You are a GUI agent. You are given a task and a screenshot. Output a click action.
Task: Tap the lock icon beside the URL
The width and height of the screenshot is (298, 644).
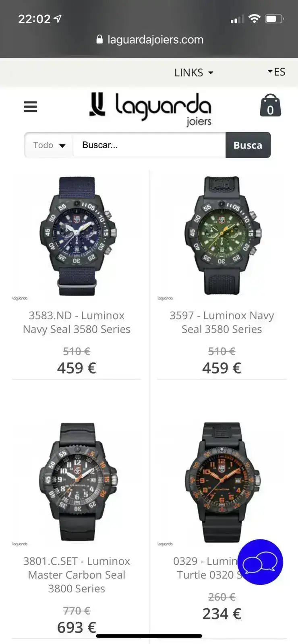point(99,39)
